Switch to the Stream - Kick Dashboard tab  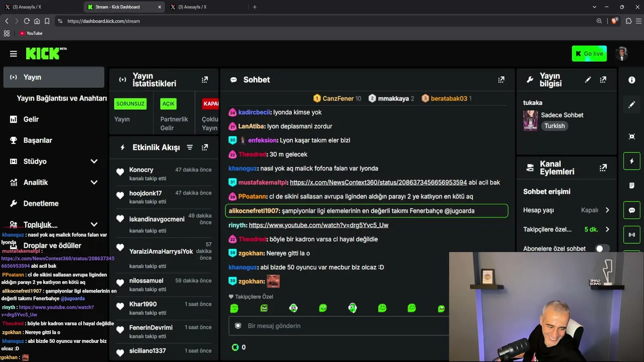pos(124,7)
